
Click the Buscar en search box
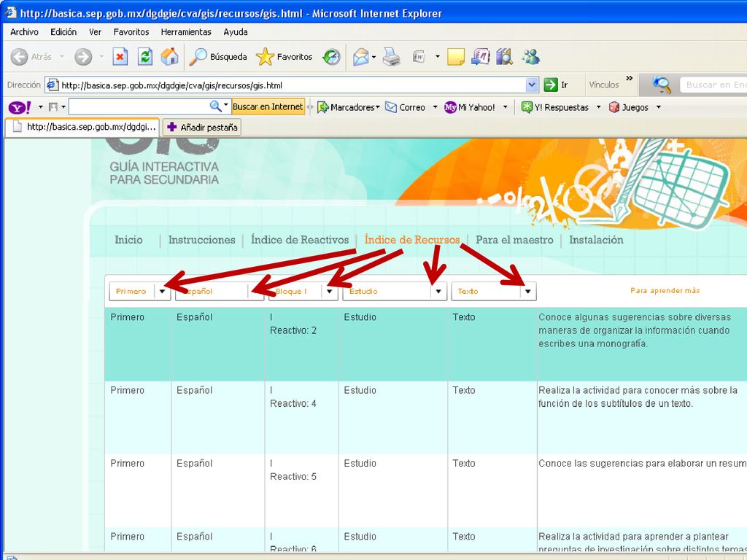(x=713, y=85)
